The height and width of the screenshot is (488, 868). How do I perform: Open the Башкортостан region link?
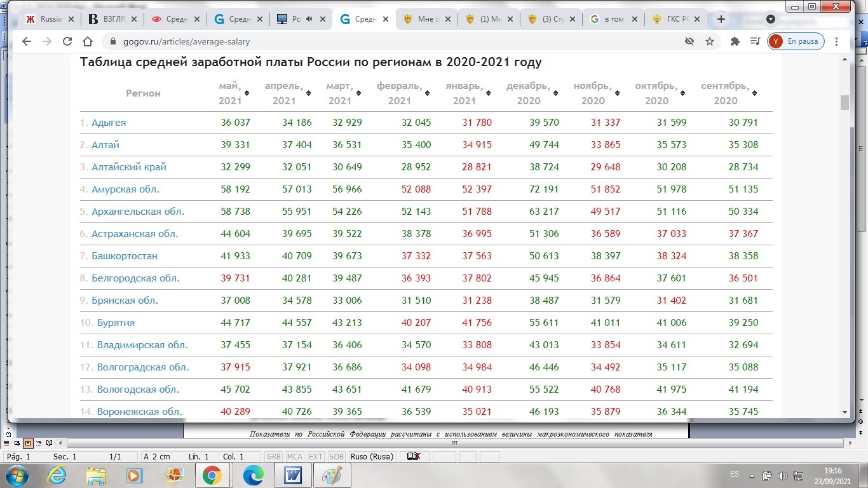[x=125, y=256]
